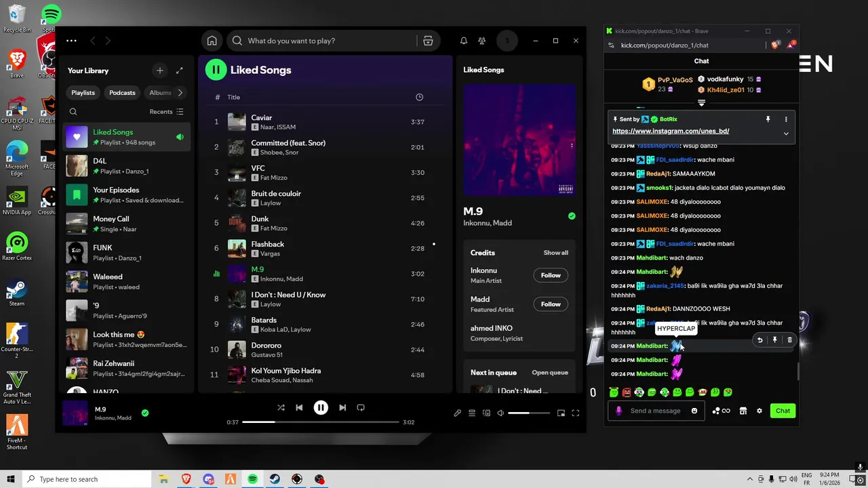
Task: Open the Spotify mini player
Action: click(x=561, y=413)
